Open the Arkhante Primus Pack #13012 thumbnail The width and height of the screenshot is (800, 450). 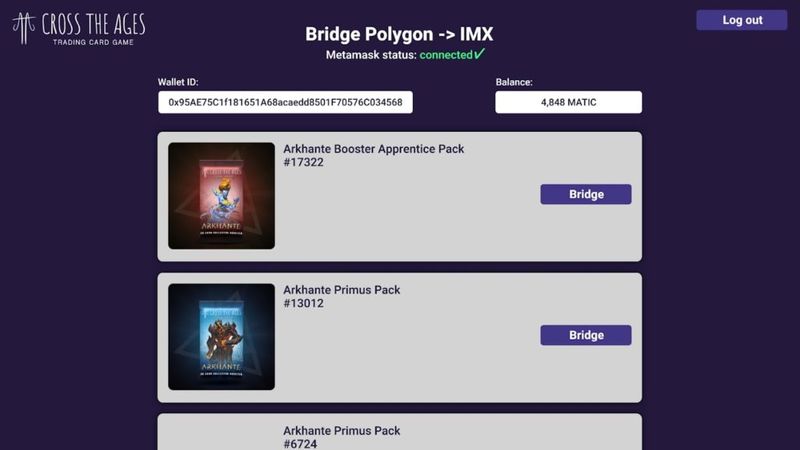pos(221,337)
